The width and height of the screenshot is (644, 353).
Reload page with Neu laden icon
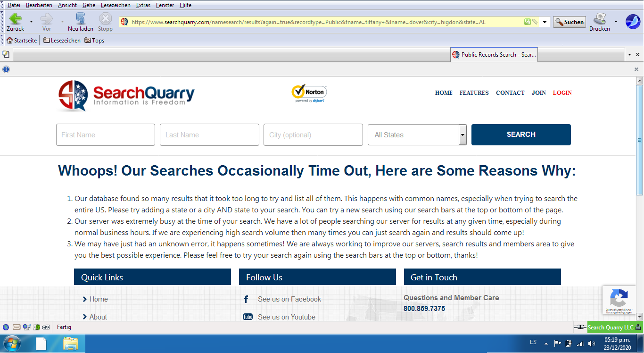pos(81,19)
